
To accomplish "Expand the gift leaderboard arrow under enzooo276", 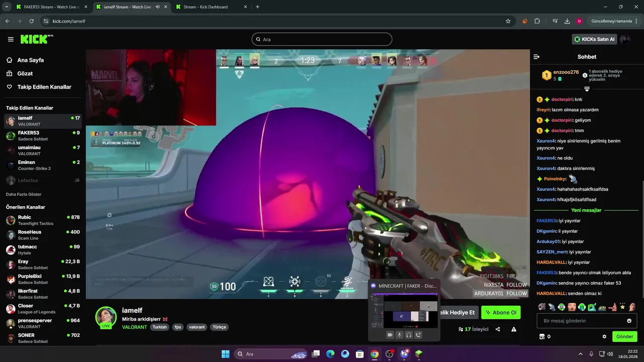I will pos(587,89).
